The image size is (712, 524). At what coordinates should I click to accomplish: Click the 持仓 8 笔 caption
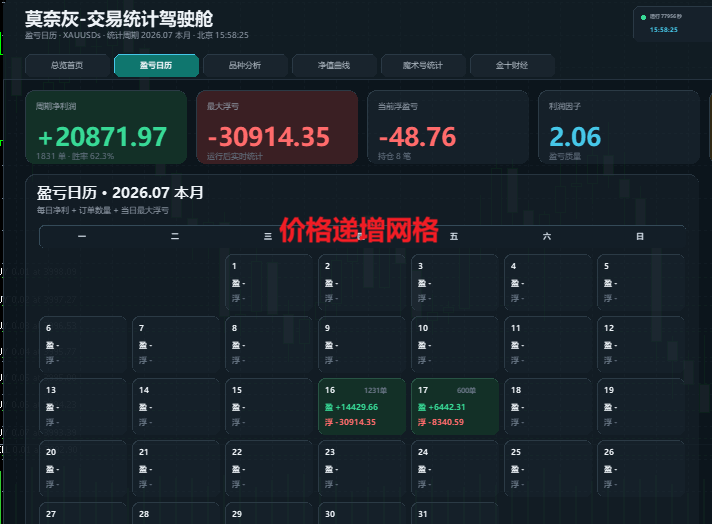pos(394,156)
